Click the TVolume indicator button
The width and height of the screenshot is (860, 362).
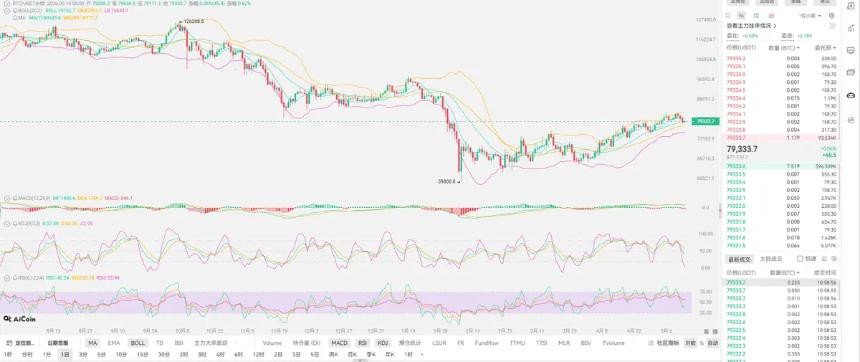pos(613,343)
